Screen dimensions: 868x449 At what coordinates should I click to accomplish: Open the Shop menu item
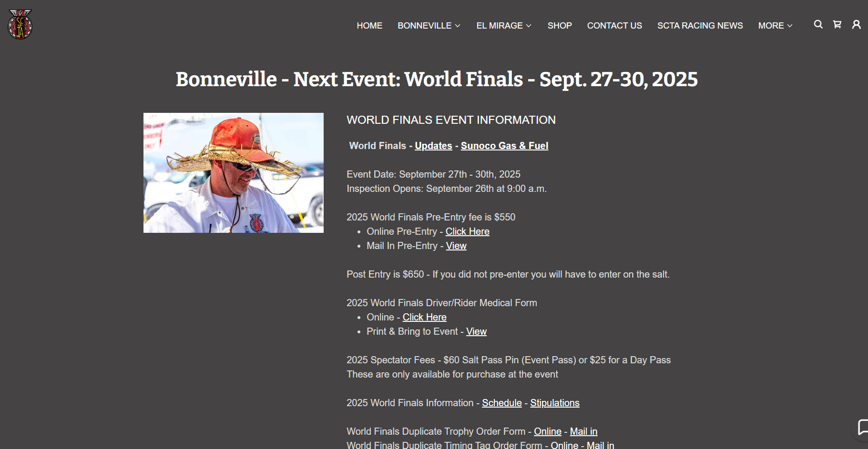click(560, 26)
